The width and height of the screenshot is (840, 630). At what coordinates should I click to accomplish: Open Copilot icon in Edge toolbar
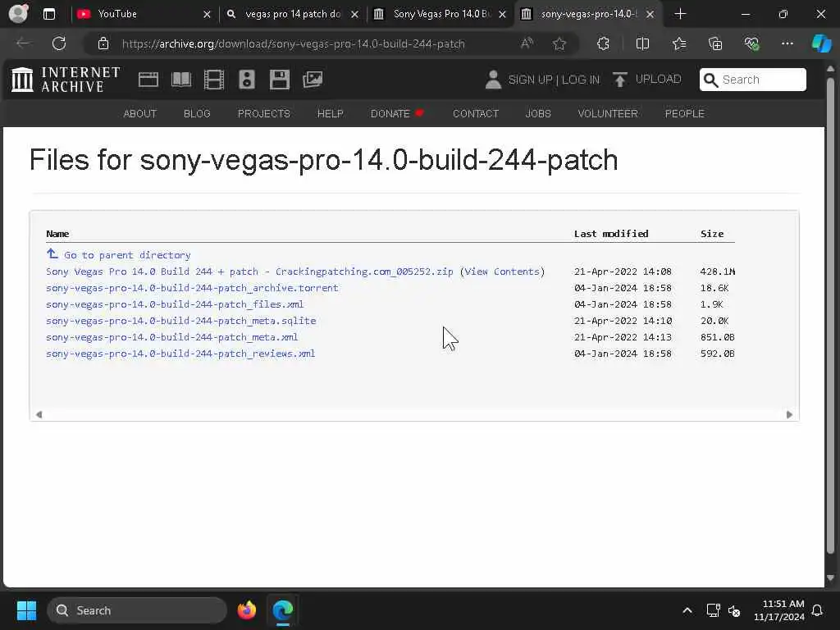tap(821, 43)
